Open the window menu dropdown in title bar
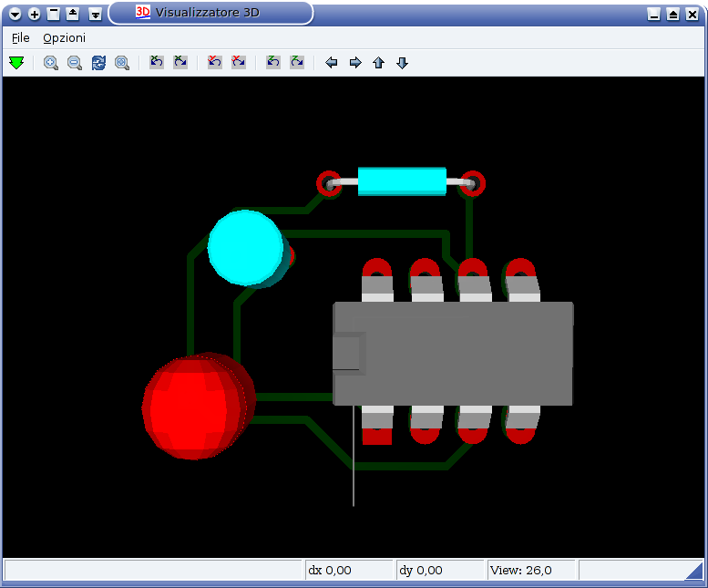The width and height of the screenshot is (708, 588). click(15, 14)
